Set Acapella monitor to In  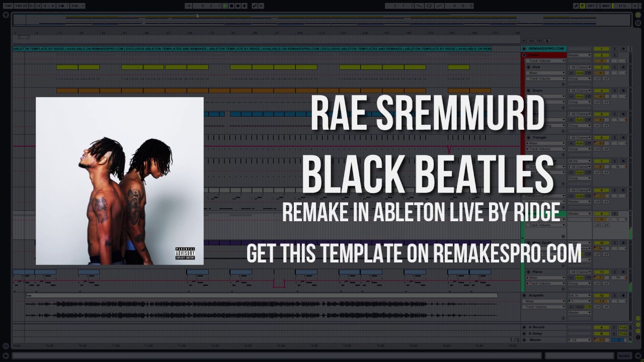[571, 307]
